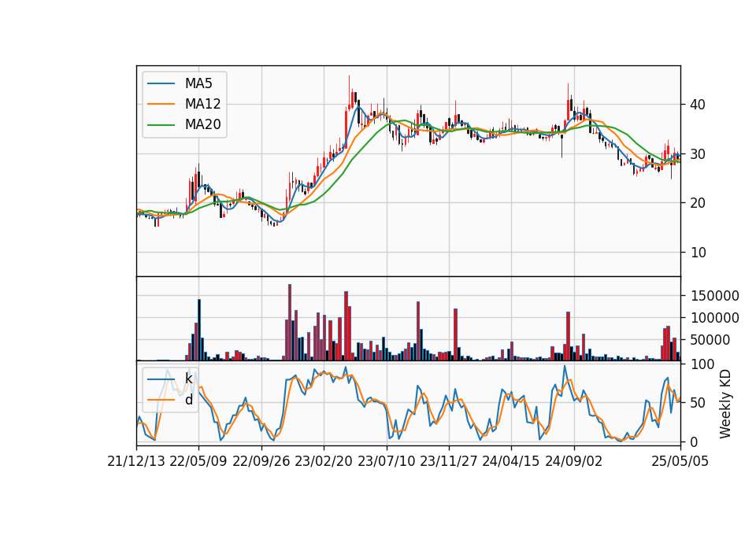
Task: Click the 25/05/05 date tick label
Action: [680, 461]
